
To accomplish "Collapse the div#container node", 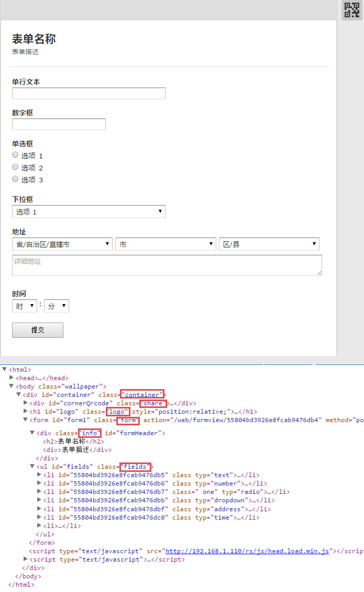I will pos(18,394).
